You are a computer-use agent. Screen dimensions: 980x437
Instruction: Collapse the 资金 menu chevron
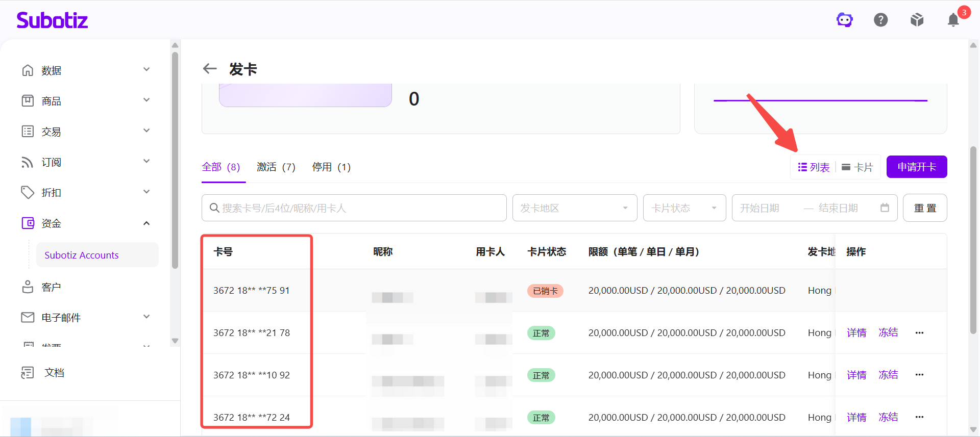pyautogui.click(x=146, y=223)
